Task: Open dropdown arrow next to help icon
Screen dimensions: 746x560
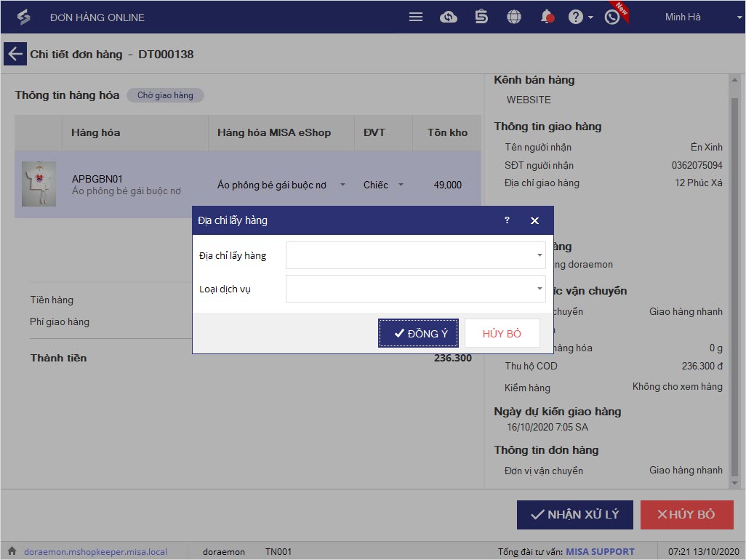Action: 590,17
